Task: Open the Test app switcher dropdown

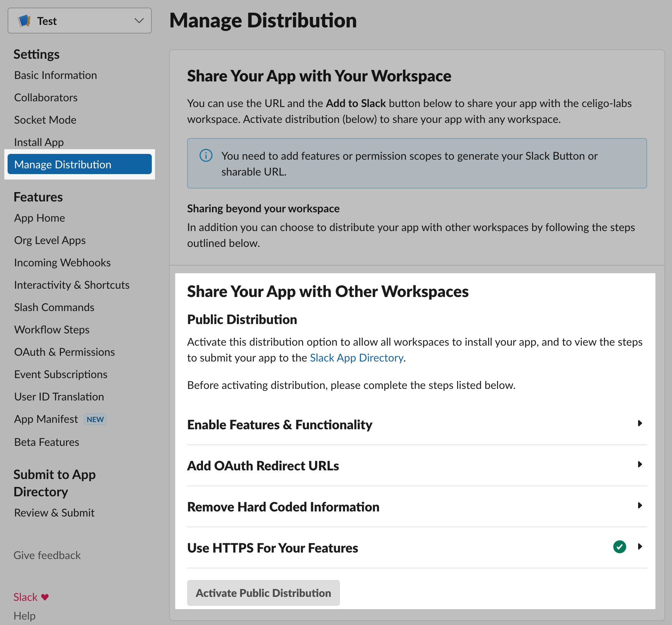Action: (x=138, y=21)
